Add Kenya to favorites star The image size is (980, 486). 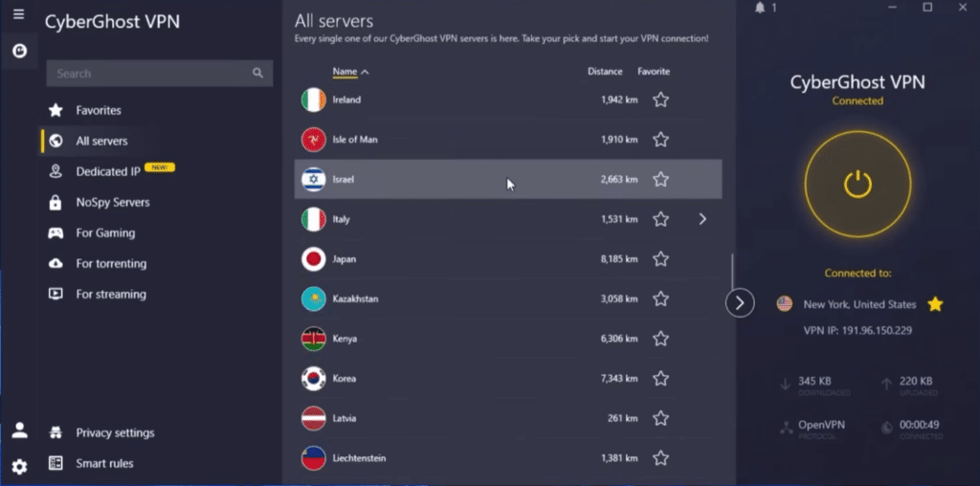tap(660, 340)
